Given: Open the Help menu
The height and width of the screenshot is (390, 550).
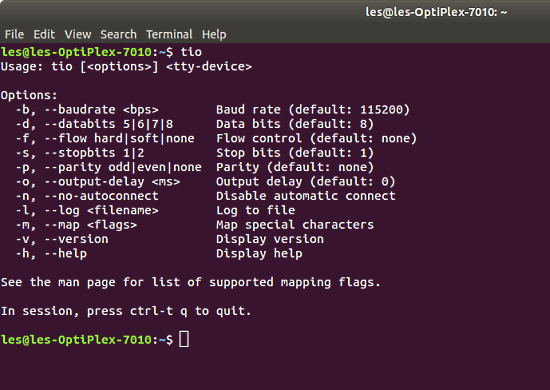Looking at the screenshot, I should [x=214, y=34].
